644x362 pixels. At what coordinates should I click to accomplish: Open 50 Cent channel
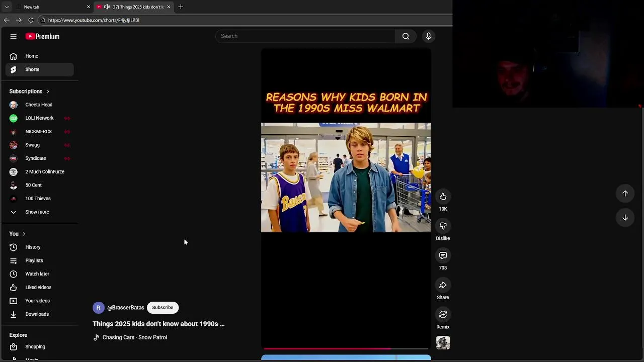coord(40,185)
